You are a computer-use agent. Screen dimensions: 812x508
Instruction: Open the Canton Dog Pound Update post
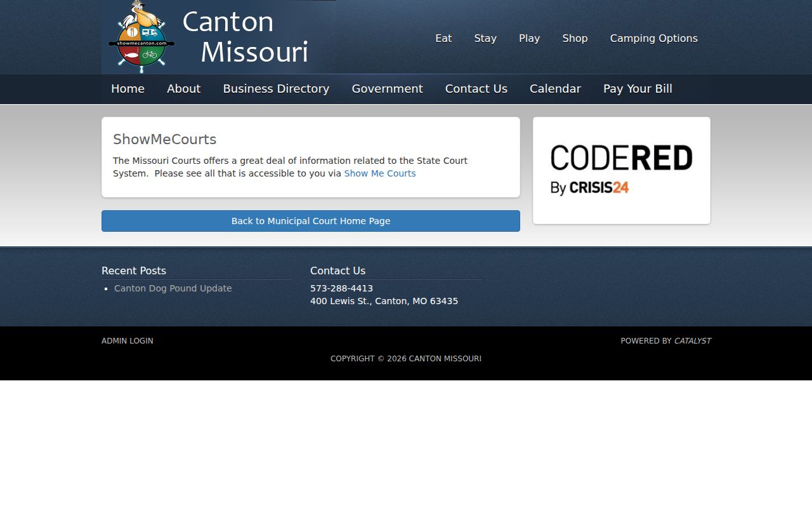tap(173, 288)
